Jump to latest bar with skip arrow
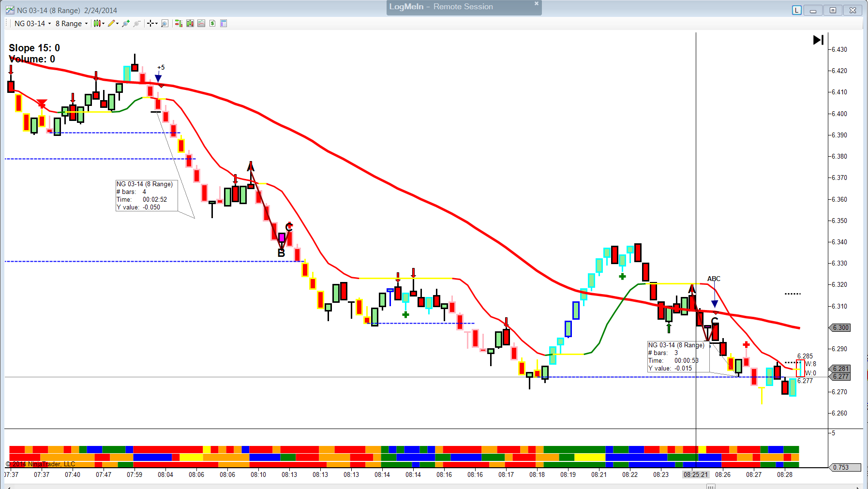The image size is (868, 489). 818,40
